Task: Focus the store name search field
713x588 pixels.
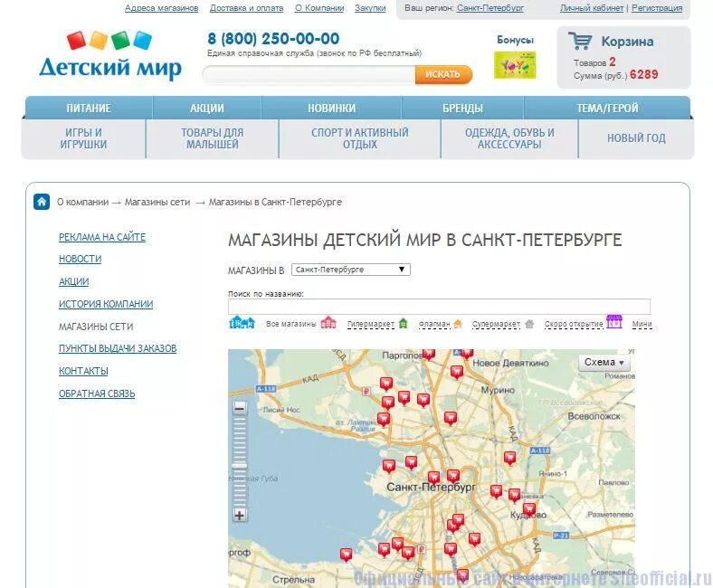Action: 439,307
